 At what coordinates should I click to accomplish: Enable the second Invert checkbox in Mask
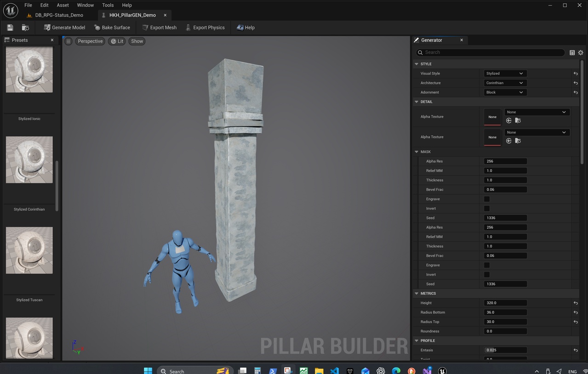[487, 275]
